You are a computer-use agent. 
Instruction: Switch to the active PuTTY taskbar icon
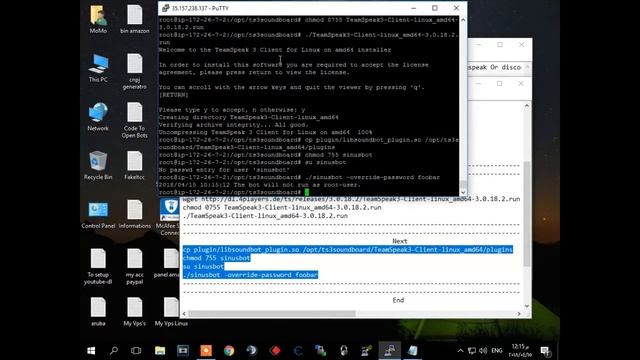pos(389,351)
